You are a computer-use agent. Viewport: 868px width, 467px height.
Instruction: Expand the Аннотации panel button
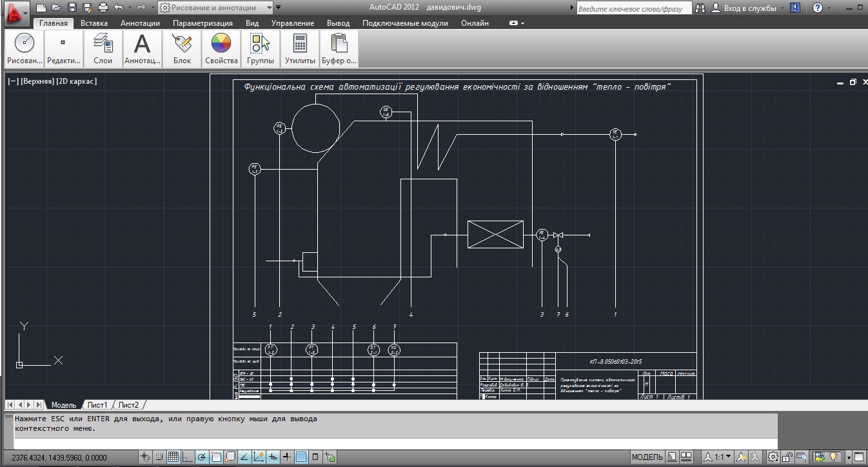143,48
